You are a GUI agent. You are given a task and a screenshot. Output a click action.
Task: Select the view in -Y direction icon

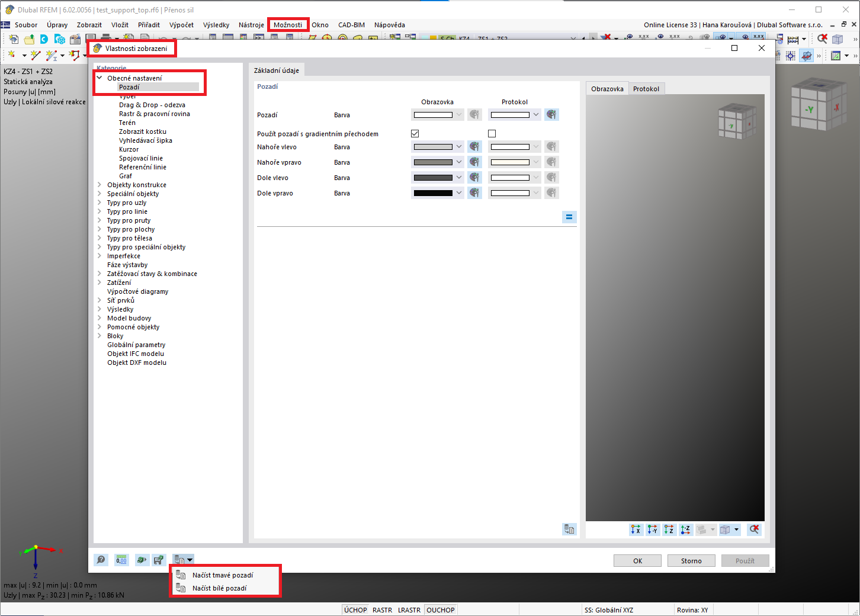pyautogui.click(x=652, y=530)
